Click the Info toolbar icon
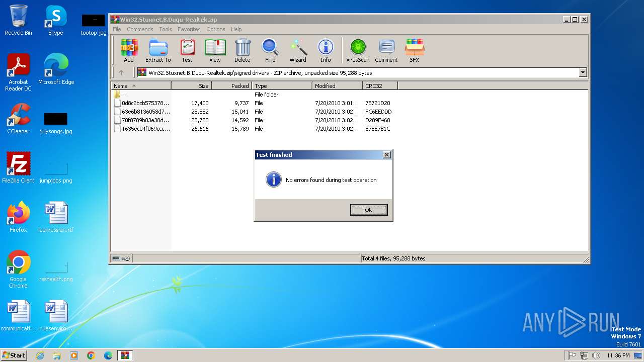This screenshot has height=362, width=644. 326,51
